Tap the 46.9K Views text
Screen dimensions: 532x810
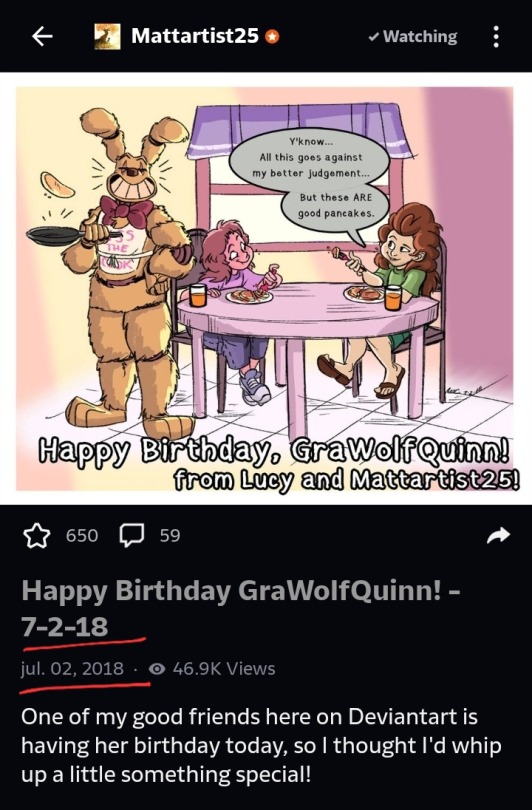[224, 668]
